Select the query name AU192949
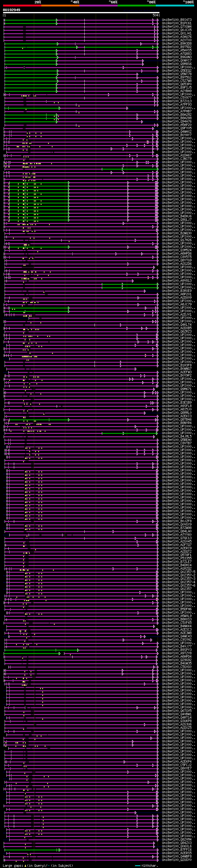Screen dimensions: 197x868 [11, 10]
